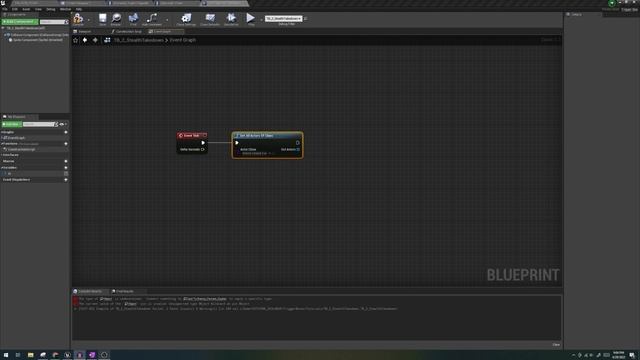Switch to the Find Results tab
Viewport: 640px width, 360px height.
click(124, 291)
